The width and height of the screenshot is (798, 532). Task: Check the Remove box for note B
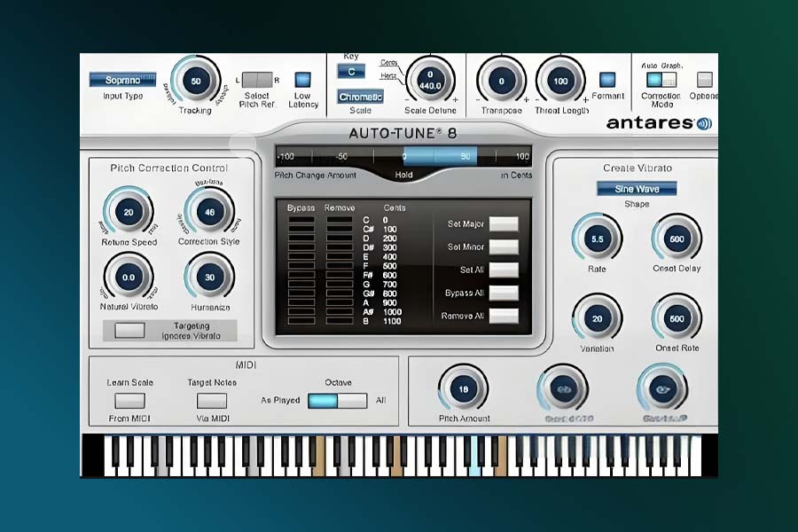point(340,321)
